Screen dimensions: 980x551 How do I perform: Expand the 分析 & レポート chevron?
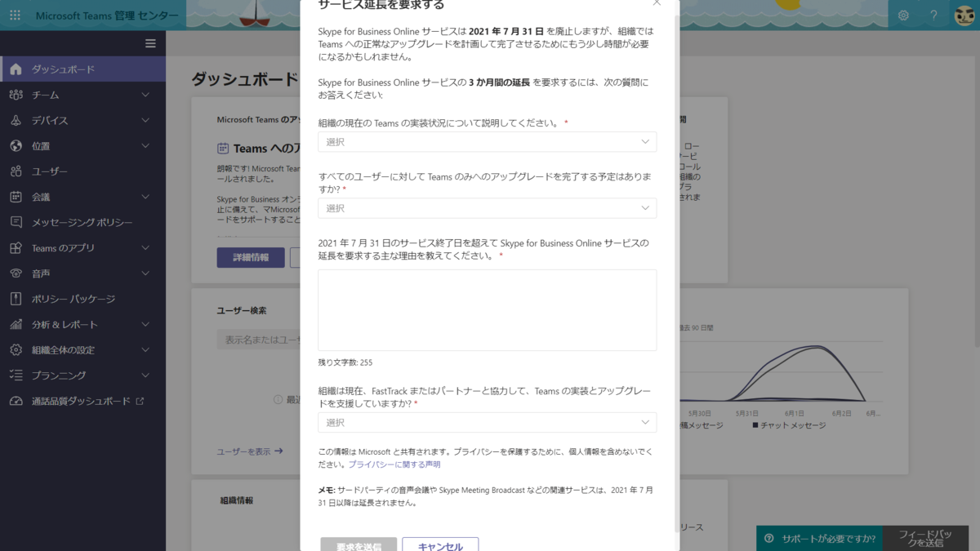click(145, 324)
